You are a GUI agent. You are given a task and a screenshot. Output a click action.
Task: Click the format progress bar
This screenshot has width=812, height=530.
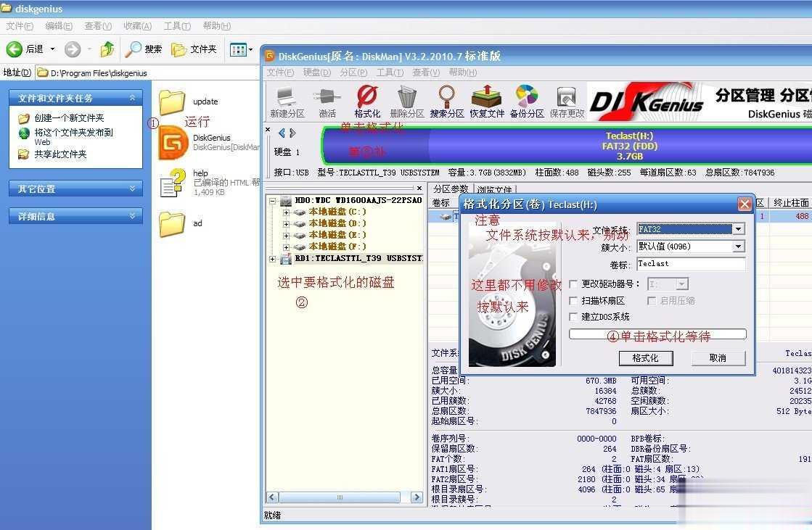coord(657,334)
